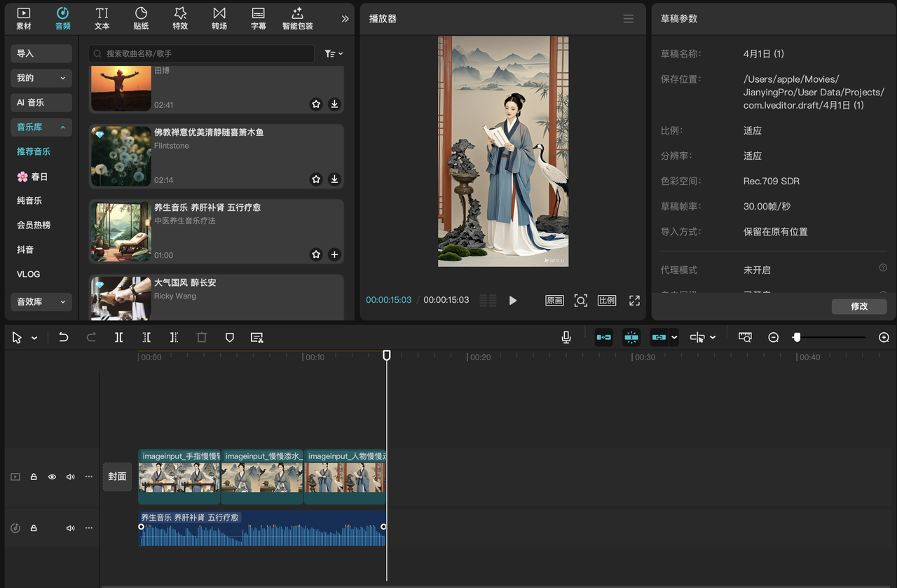Open the 特效 effects tab
Image resolution: width=897 pixels, height=588 pixels.
180,18
